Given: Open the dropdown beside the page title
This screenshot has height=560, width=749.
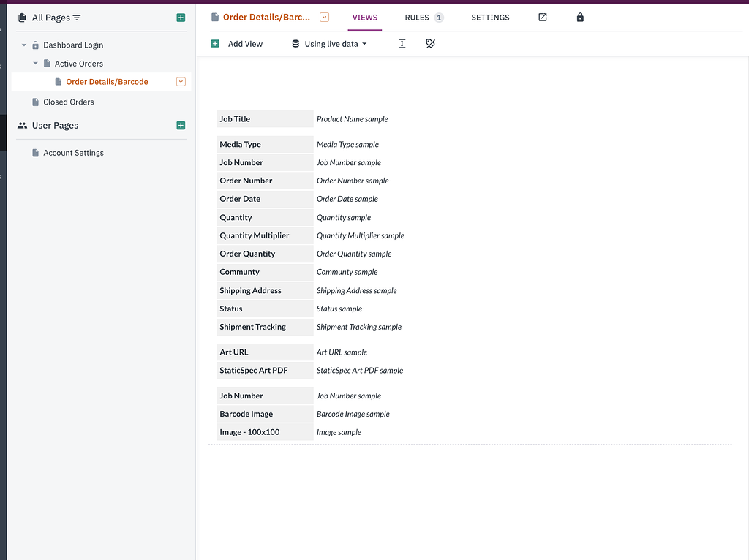Looking at the screenshot, I should 323,17.
